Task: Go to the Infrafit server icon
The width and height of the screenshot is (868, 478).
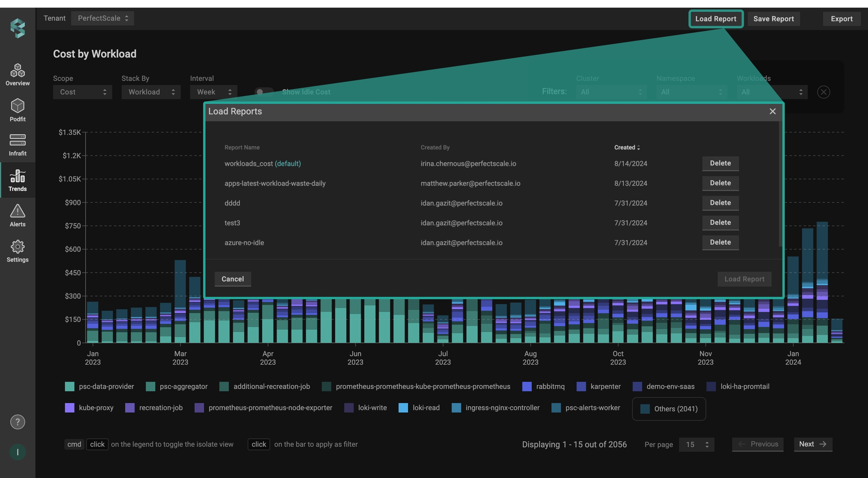Action: pos(17,140)
